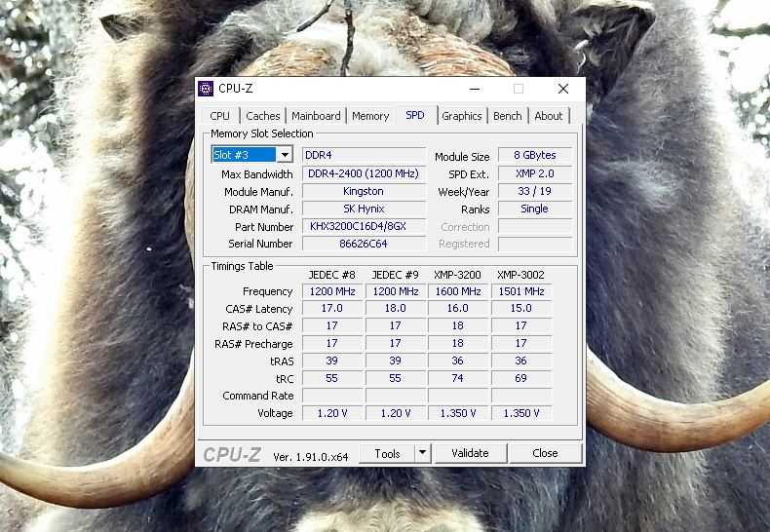Image resolution: width=770 pixels, height=532 pixels.
Task: Click empty Command Rate cell under JEDEC #8
Action: point(332,396)
